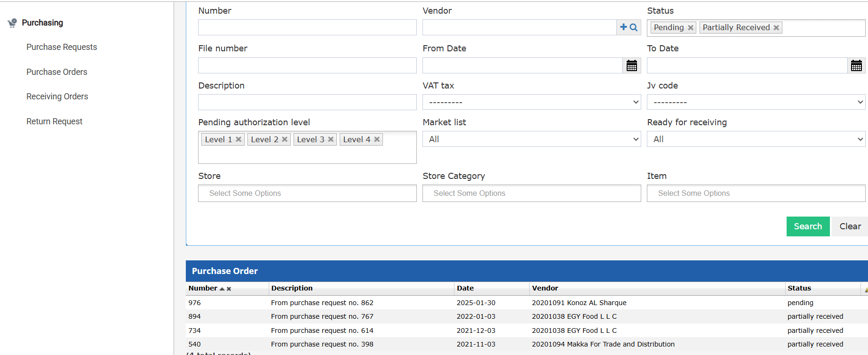Screen dimensions: 868x355
Task: Open the Item multi-select options
Action: point(756,193)
